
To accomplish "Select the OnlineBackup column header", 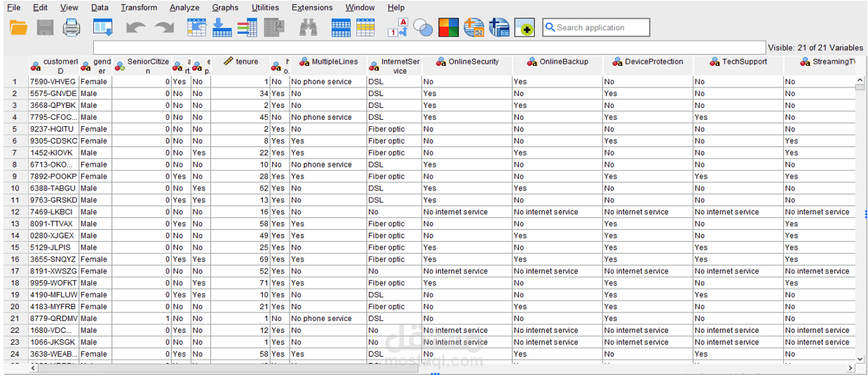I will (557, 66).
